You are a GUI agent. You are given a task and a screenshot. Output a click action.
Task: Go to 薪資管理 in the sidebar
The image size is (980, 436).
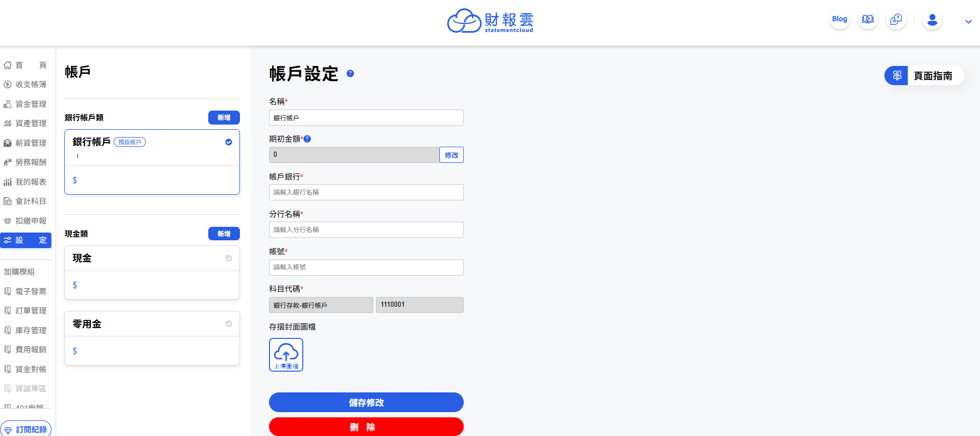coord(26,143)
